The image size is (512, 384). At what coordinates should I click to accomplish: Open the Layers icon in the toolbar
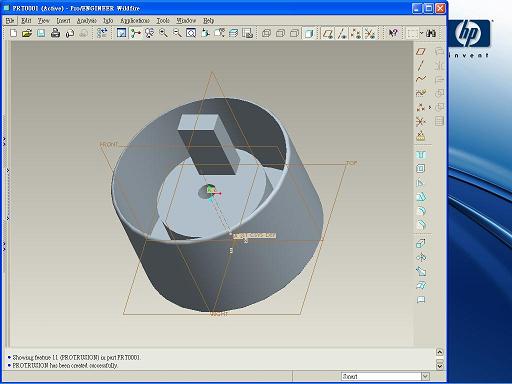233,33
